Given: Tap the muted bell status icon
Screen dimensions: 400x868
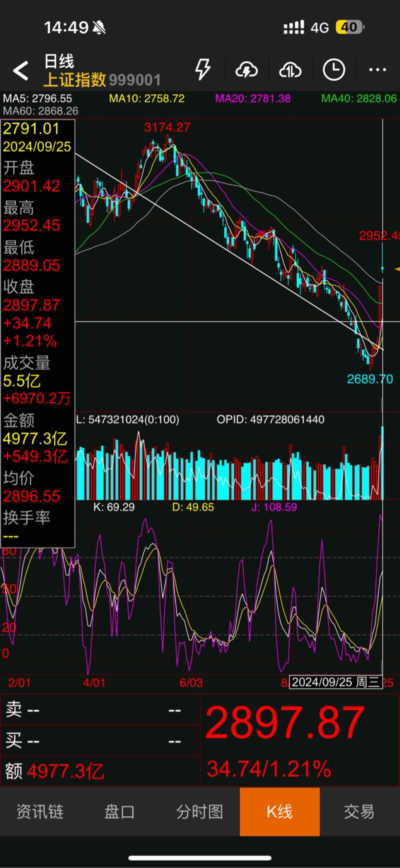Looking at the screenshot, I should coord(99,28).
